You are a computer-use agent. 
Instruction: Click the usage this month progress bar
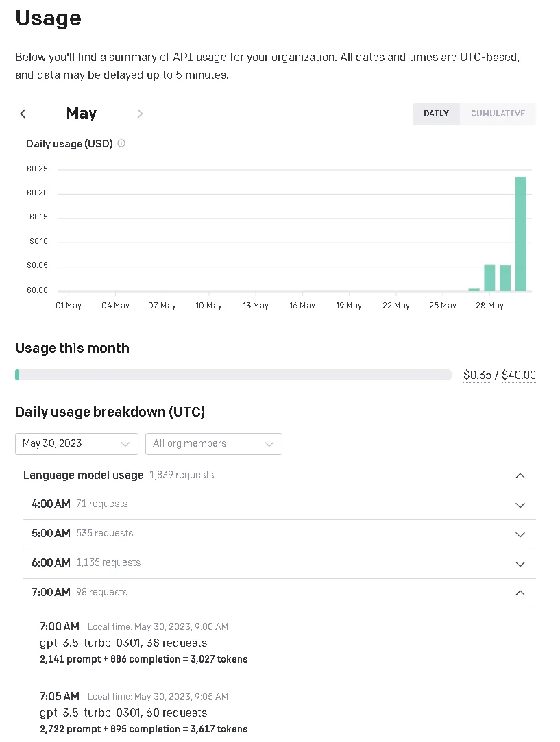coord(233,375)
